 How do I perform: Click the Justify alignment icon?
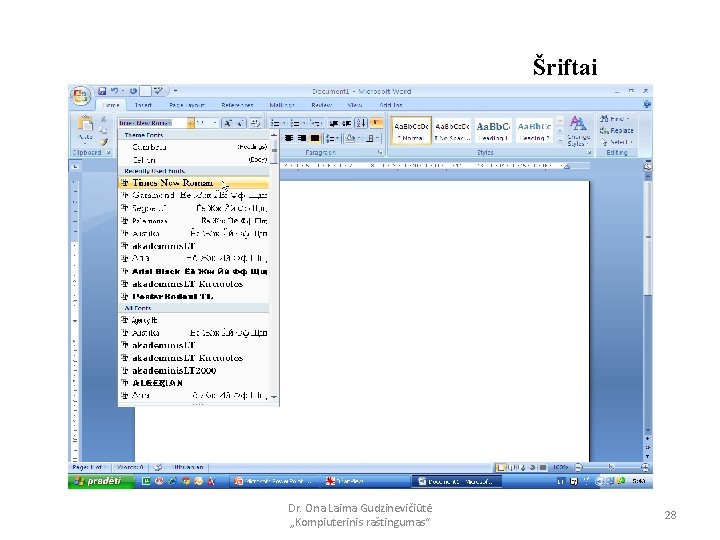click(315, 138)
